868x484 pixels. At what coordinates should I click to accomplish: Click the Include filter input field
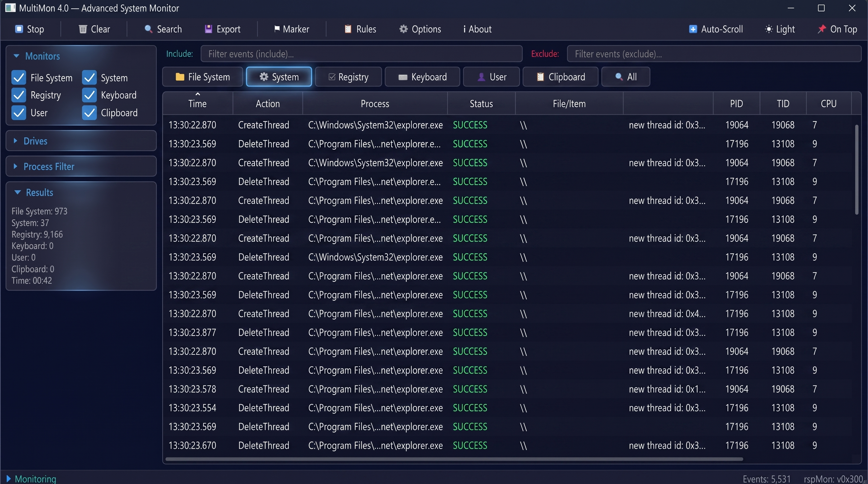361,54
